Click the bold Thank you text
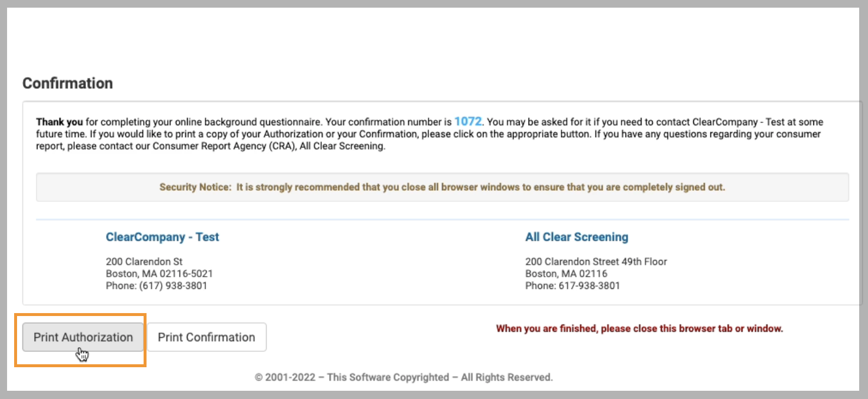This screenshot has width=868, height=399. (59, 122)
